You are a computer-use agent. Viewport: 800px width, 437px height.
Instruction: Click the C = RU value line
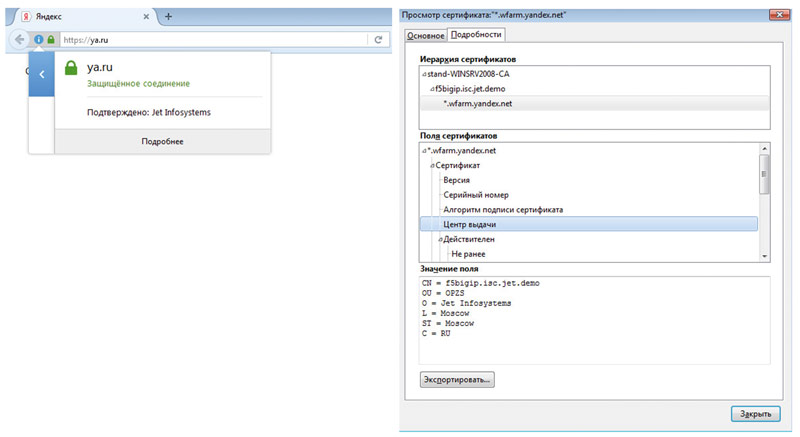[436, 333]
